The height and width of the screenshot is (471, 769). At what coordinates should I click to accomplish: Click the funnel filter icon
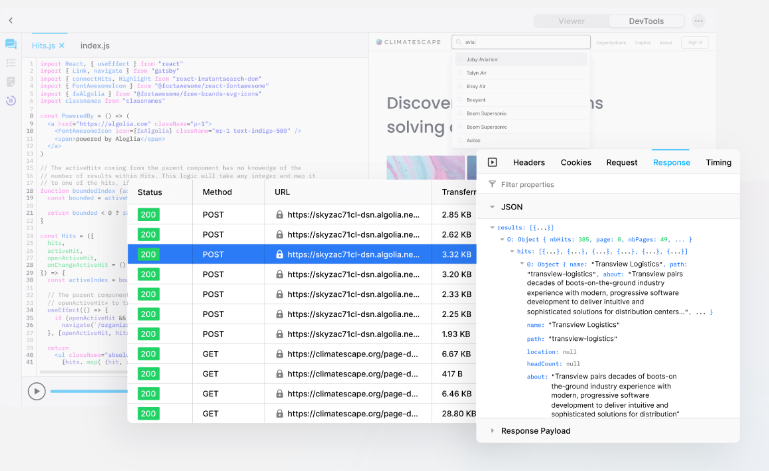492,184
